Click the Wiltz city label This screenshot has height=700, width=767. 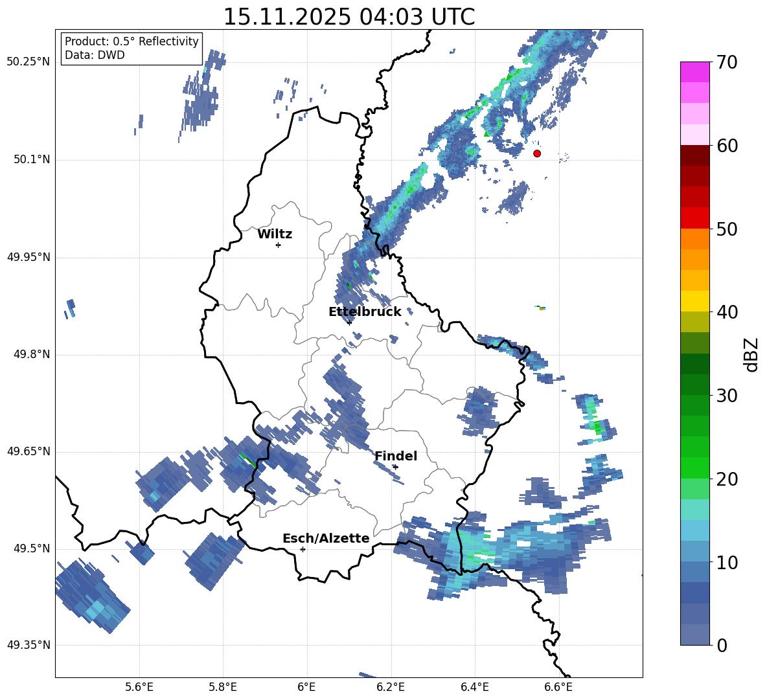(x=275, y=234)
